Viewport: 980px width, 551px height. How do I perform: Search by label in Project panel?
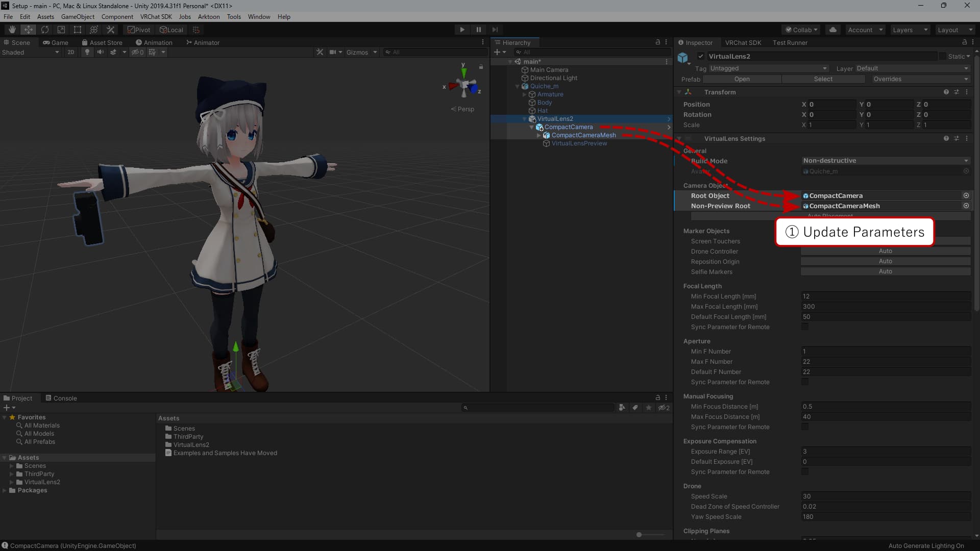(x=635, y=408)
